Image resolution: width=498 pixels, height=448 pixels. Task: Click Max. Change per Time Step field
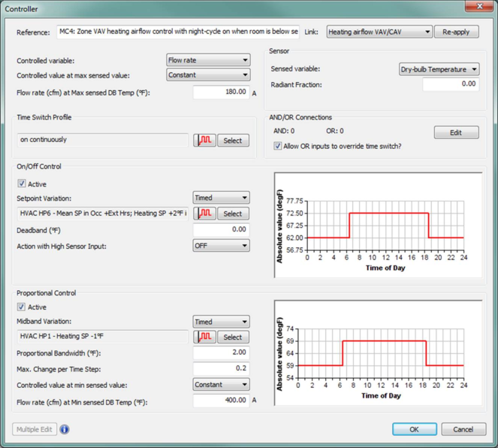pyautogui.click(x=221, y=368)
